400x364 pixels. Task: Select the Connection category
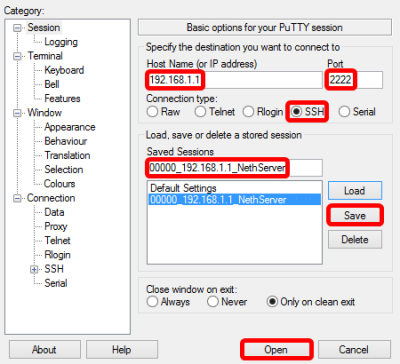pos(51,198)
